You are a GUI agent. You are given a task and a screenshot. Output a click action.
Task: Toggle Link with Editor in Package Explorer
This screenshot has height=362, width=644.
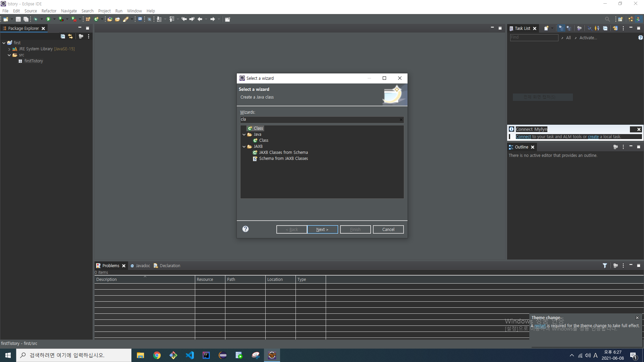point(70,36)
